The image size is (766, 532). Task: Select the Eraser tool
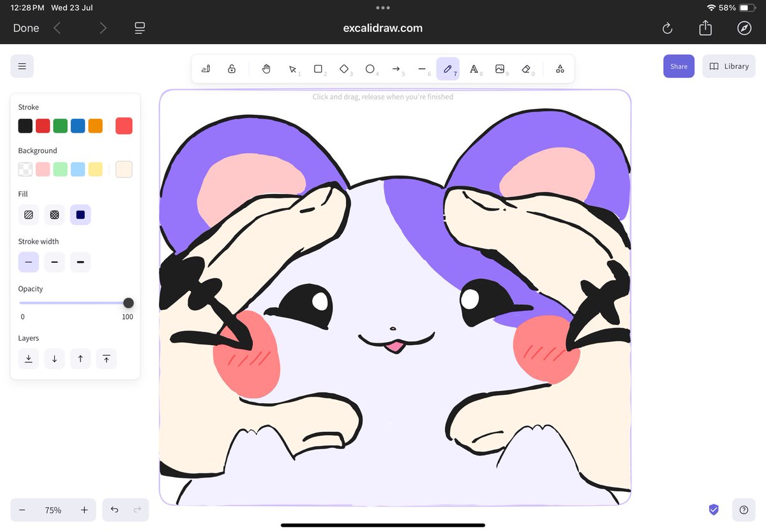pyautogui.click(x=525, y=69)
